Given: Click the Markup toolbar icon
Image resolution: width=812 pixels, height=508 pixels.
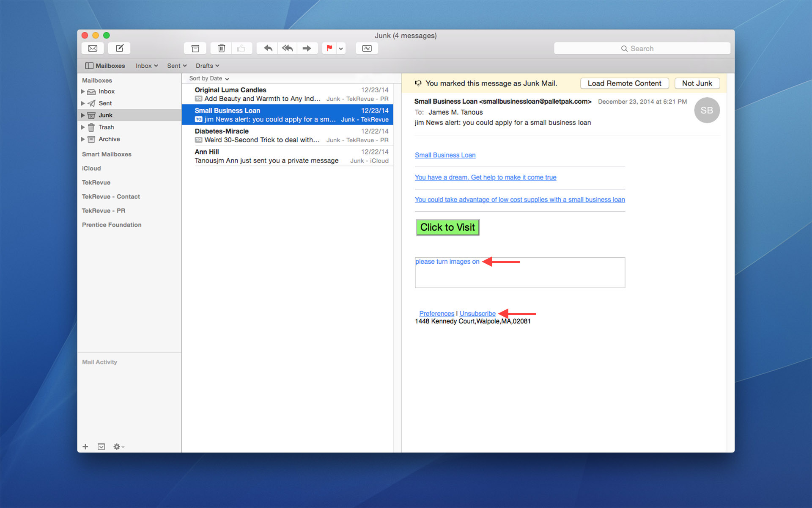Looking at the screenshot, I should tap(367, 48).
